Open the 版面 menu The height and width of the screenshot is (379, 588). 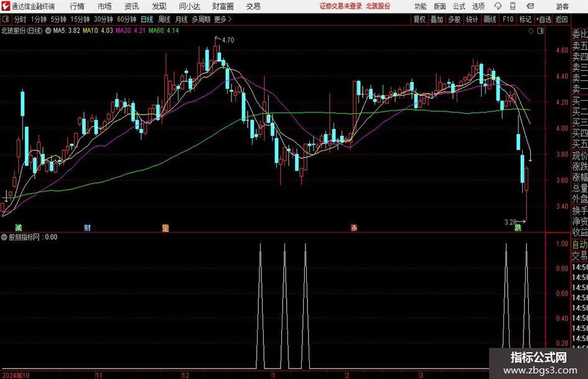click(x=439, y=6)
